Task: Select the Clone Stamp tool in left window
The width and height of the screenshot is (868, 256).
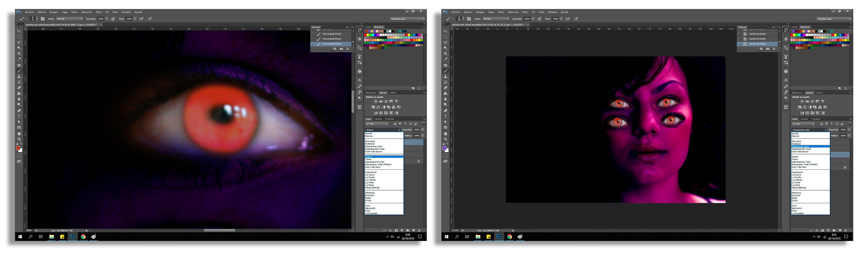Action: pos(19,77)
